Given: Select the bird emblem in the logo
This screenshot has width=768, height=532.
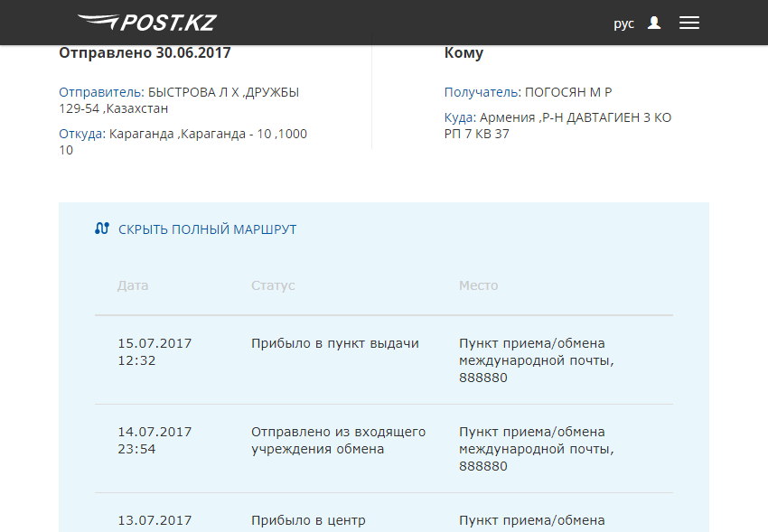Looking at the screenshot, I should (98, 22).
